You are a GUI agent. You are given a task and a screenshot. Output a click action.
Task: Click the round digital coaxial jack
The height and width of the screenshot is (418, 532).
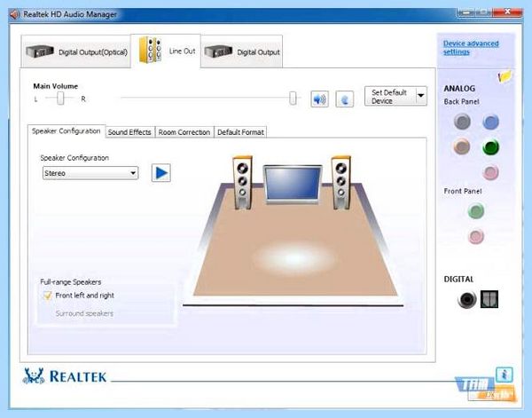467,299
